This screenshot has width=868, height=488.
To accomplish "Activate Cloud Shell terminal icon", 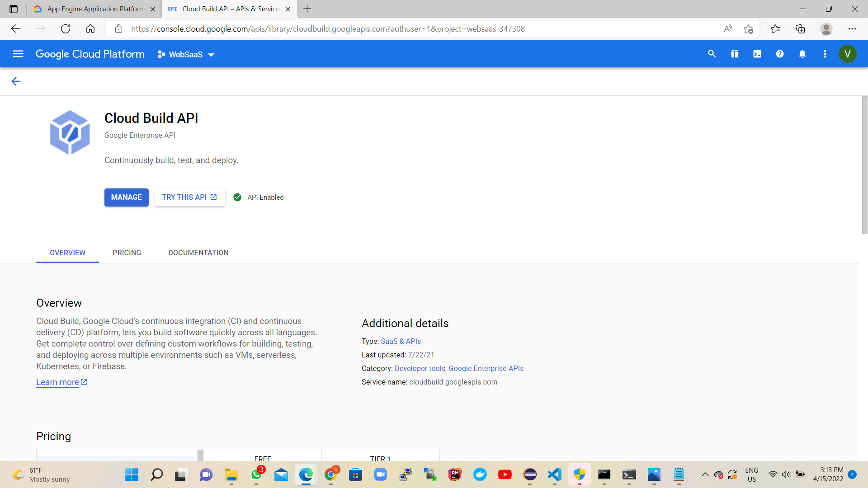I will (757, 54).
